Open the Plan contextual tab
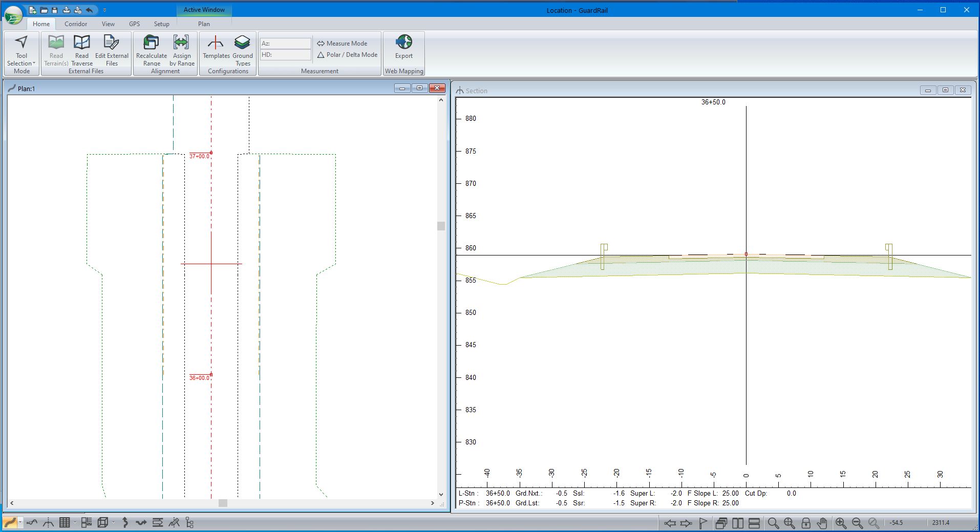 point(204,24)
